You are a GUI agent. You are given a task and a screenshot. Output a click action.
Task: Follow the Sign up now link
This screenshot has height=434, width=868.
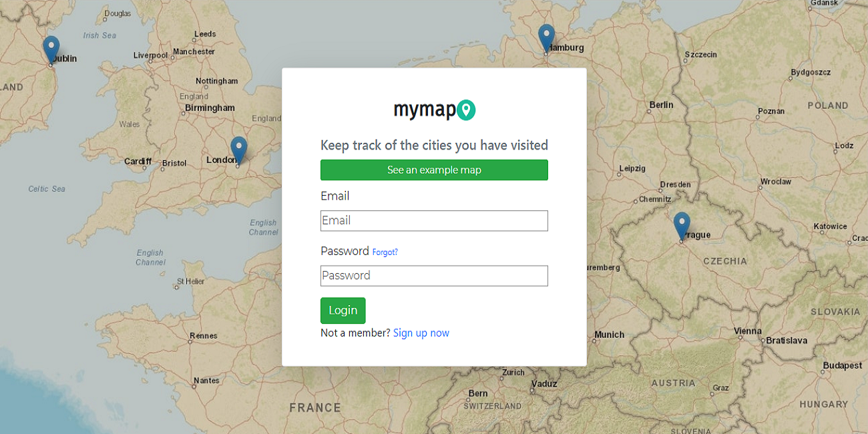[x=421, y=333]
